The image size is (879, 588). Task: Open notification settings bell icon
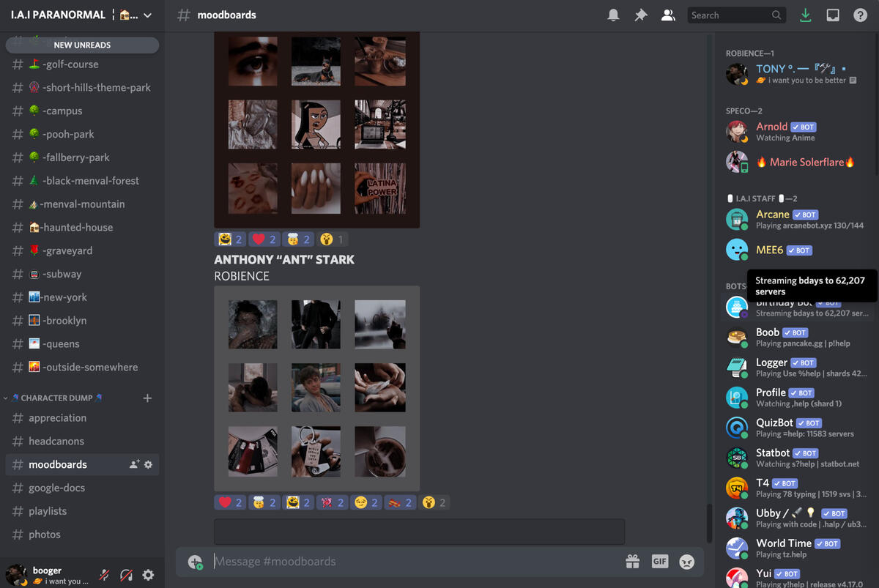point(614,15)
